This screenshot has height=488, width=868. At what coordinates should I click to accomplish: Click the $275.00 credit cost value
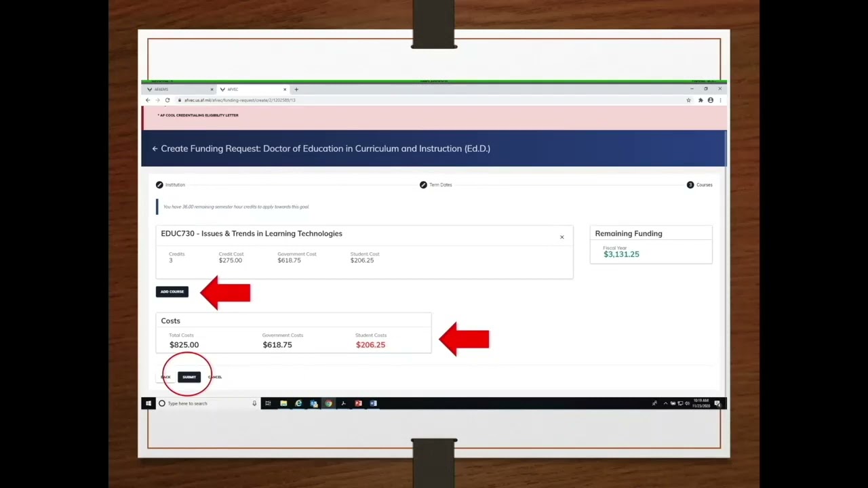(x=230, y=260)
